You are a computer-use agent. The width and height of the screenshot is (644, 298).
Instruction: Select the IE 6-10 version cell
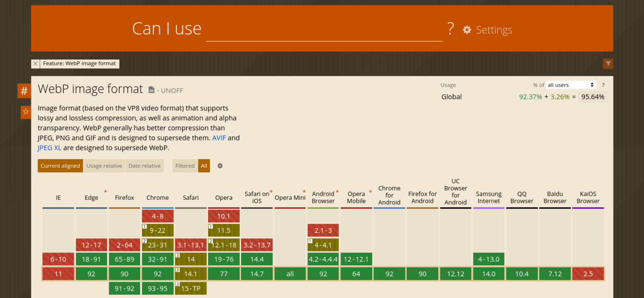pos(58,259)
